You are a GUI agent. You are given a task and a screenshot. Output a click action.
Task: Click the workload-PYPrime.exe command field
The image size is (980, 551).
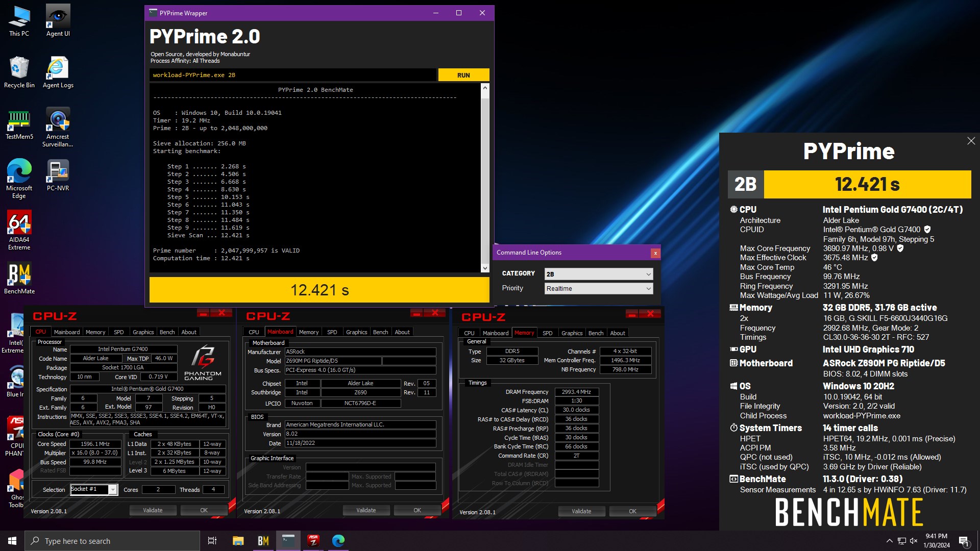coord(293,75)
